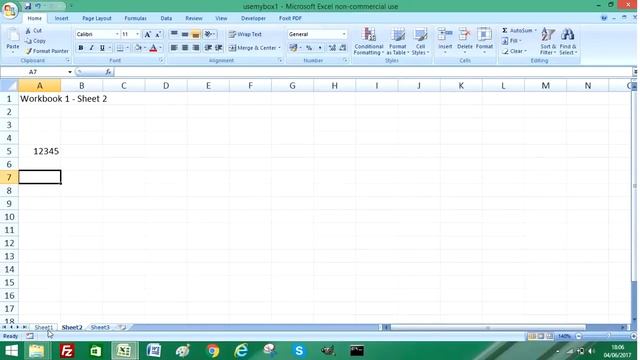
Task: Click the Copy icon
Action: pyautogui.click(x=28, y=41)
